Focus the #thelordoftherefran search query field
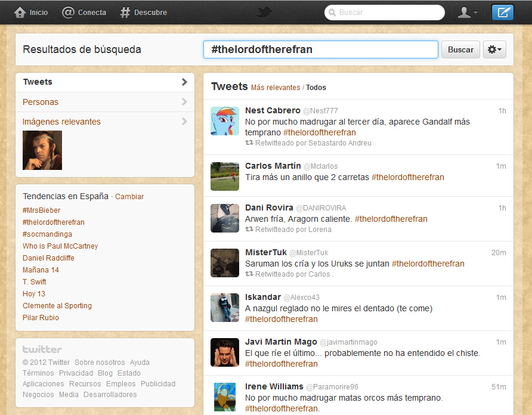The image size is (532, 415). tap(321, 49)
